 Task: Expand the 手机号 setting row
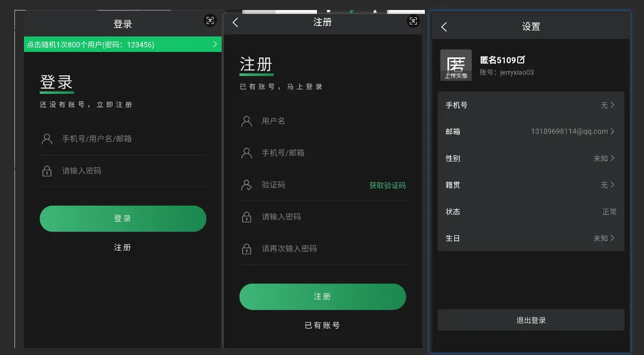(x=531, y=105)
